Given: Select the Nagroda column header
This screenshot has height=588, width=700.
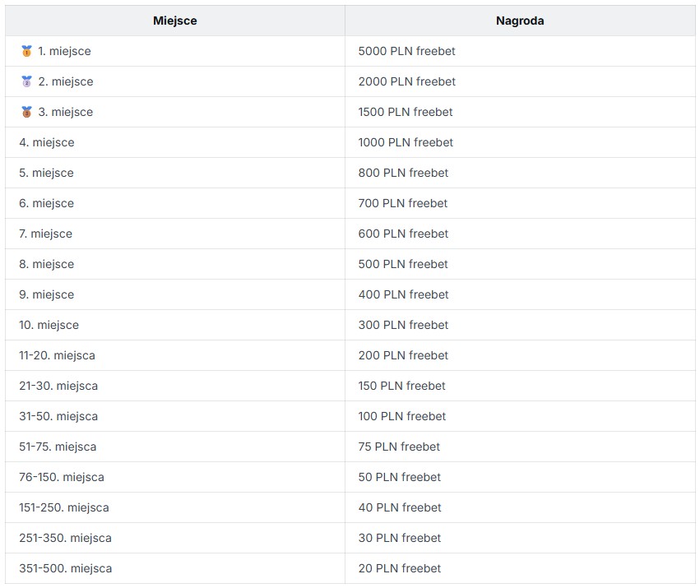Looking at the screenshot, I should 520,21.
